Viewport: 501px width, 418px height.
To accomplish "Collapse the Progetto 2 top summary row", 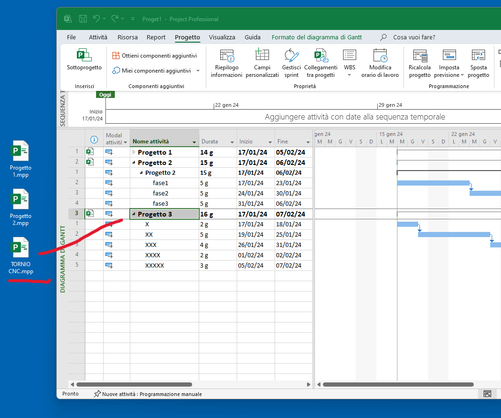I will point(134,163).
